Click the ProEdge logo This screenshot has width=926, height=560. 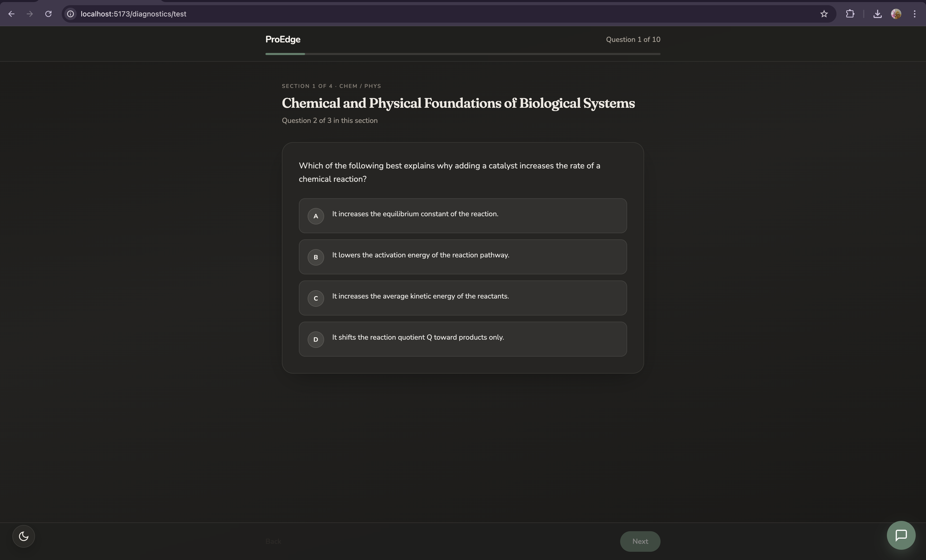click(283, 39)
